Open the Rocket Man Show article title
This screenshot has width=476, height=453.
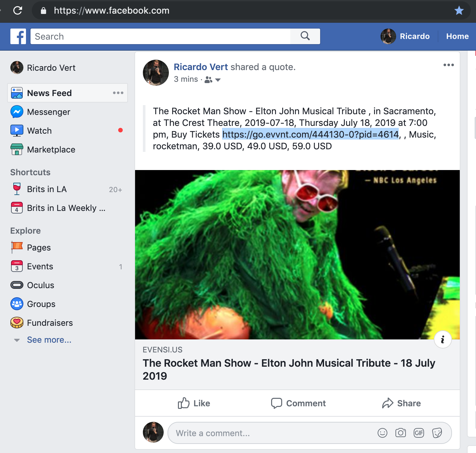pyautogui.click(x=289, y=369)
